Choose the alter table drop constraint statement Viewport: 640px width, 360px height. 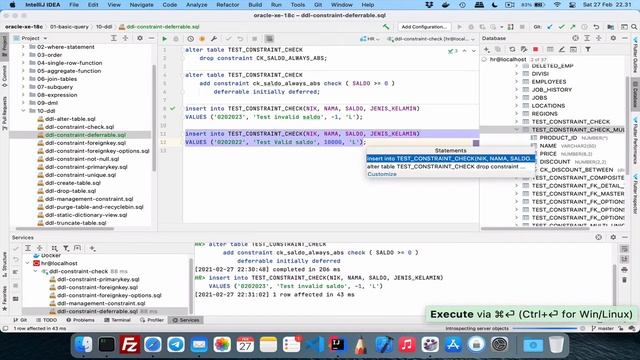pos(451,167)
